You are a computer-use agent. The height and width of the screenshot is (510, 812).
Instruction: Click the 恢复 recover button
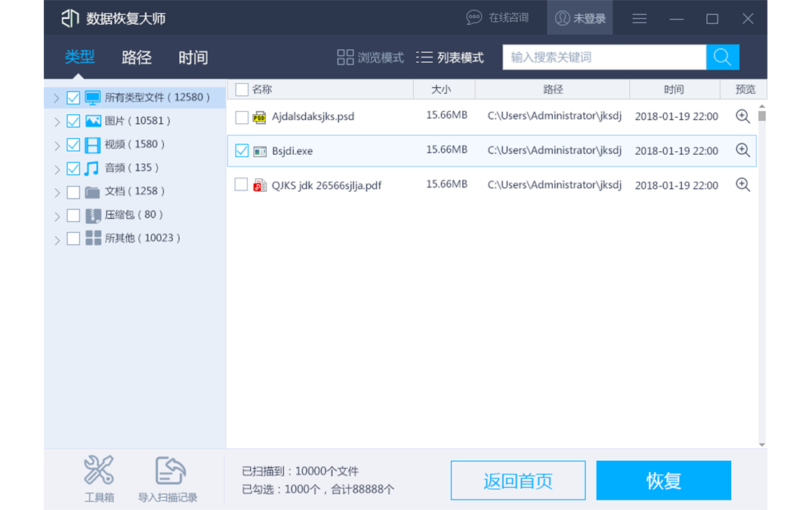(664, 480)
